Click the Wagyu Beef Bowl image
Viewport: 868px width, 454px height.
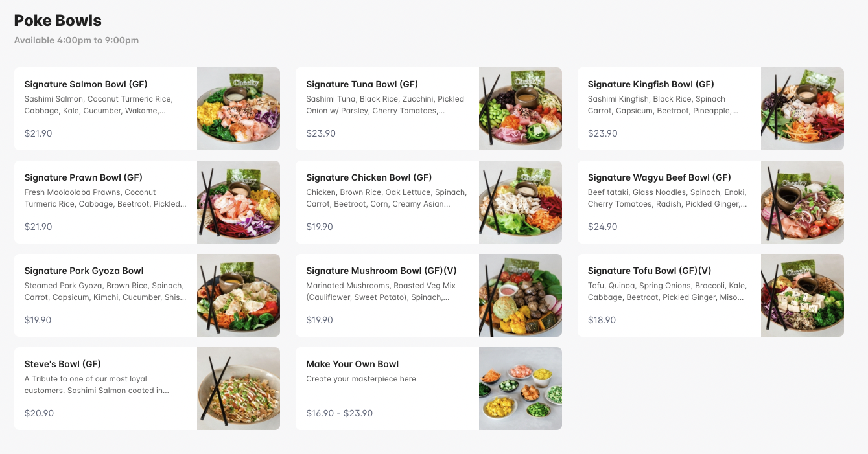point(802,201)
